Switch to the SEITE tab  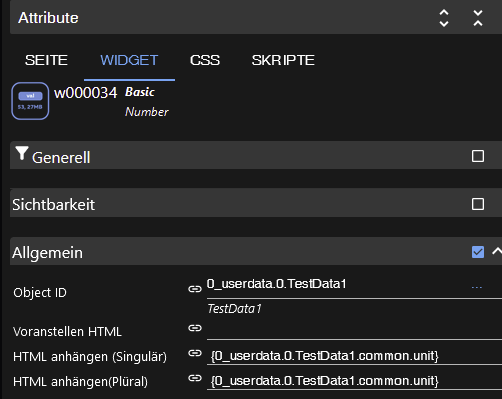(x=46, y=60)
